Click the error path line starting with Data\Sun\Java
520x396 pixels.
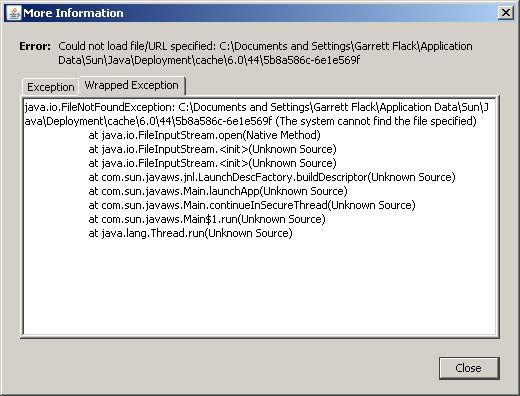click(x=209, y=60)
